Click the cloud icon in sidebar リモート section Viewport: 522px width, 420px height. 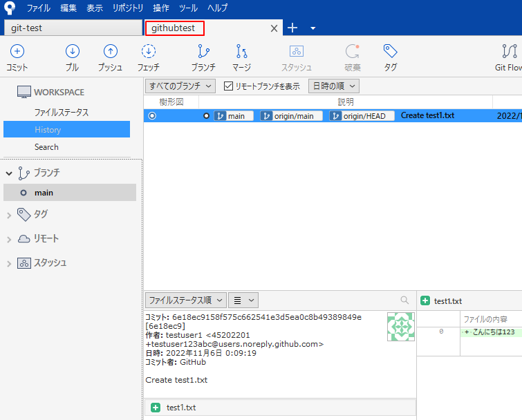tap(24, 239)
